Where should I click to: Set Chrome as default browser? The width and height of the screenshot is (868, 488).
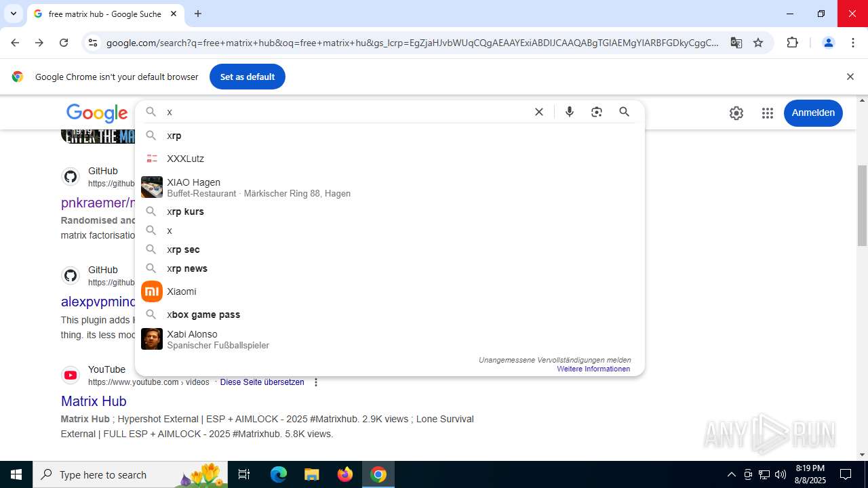247,77
